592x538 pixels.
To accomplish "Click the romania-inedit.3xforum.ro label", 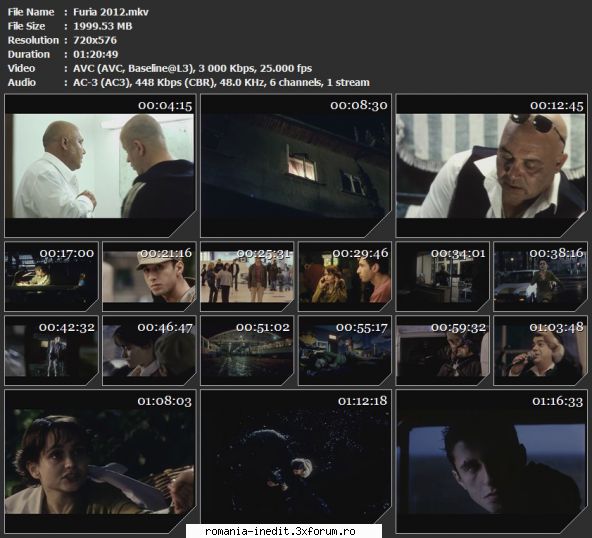I will pos(280,531).
